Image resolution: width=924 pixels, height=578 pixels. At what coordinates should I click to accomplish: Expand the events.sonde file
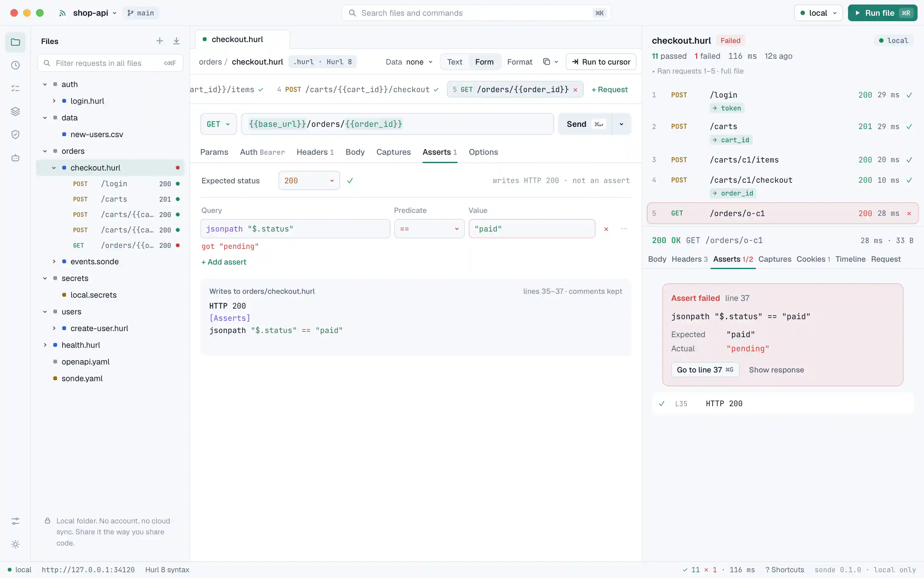54,261
